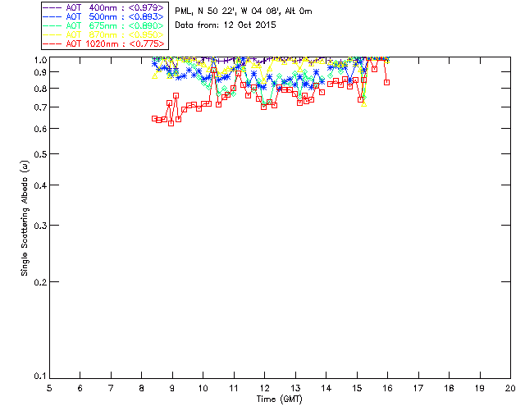Click the 0.8 y-axis tick label
Viewport: 525px width, 420px height.
click(40, 89)
